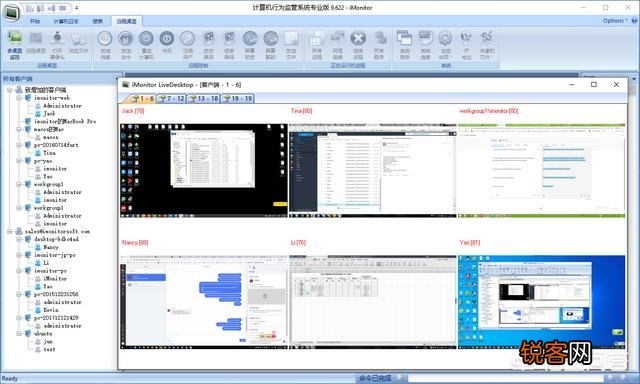Click the 命令已完成 status bar message

375,378
